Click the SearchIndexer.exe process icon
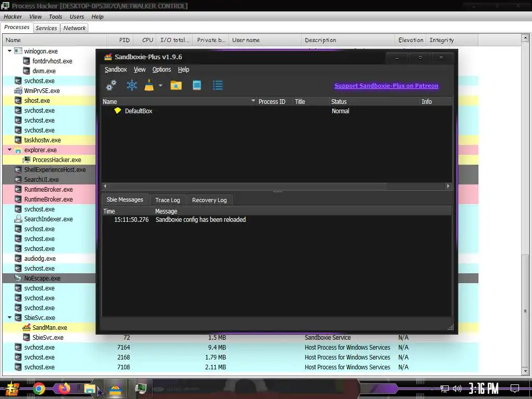 pyautogui.click(x=18, y=219)
